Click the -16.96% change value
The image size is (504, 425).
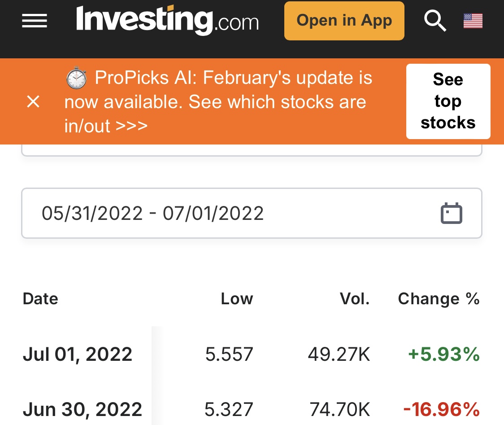pos(441,409)
